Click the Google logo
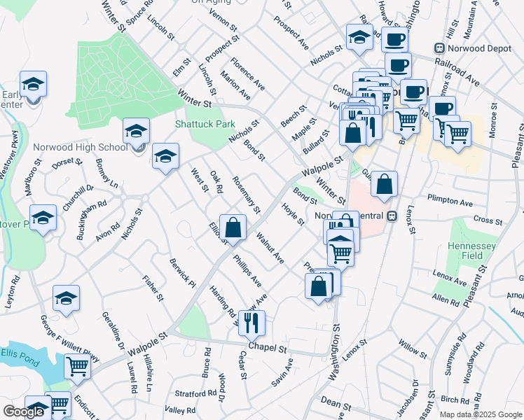524x420 pixels. pos(23,411)
